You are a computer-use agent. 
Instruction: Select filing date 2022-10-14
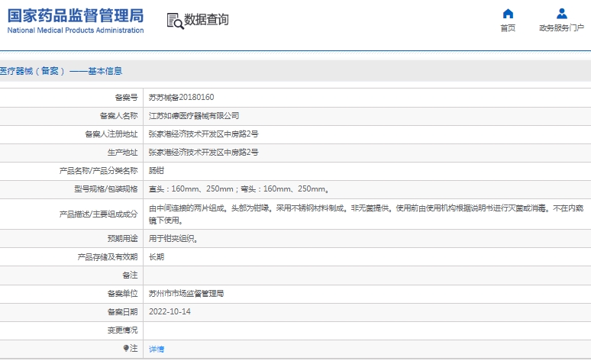(170, 311)
